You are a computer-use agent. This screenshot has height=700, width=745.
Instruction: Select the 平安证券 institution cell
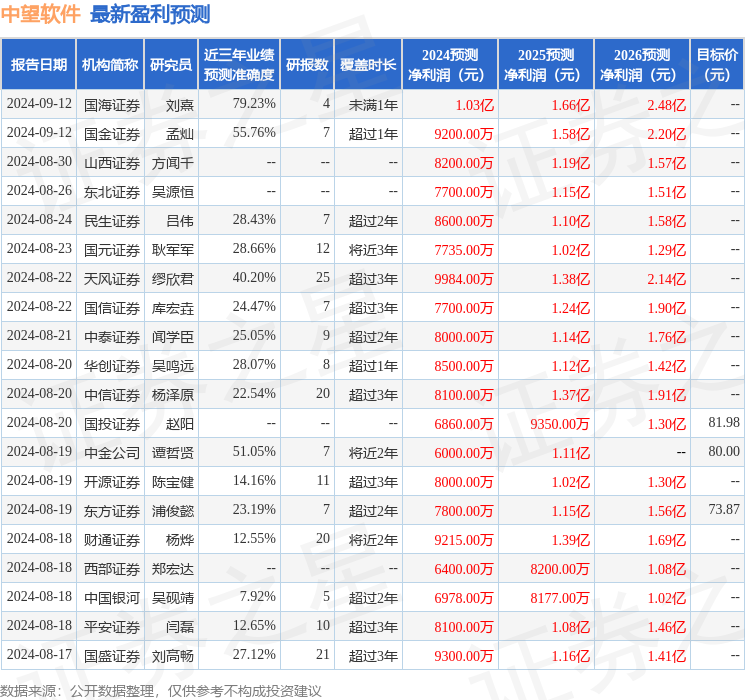[x=112, y=627]
